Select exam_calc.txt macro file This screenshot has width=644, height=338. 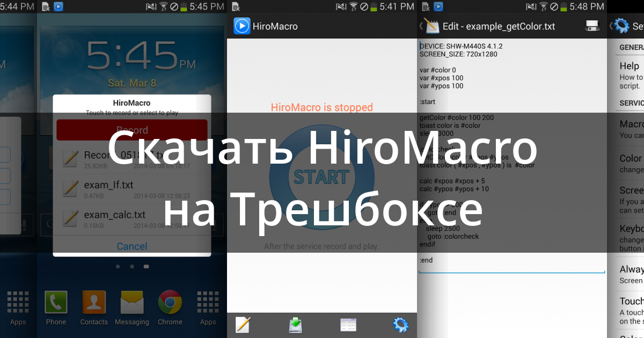[132, 219]
